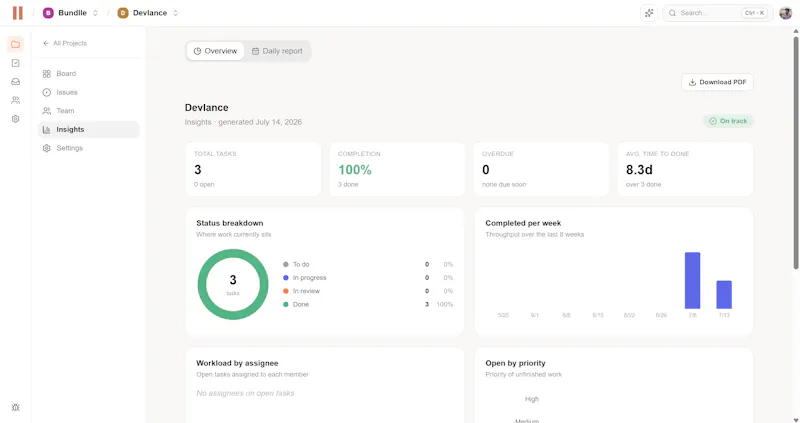The width and height of the screenshot is (800, 423).
Task: Click the Completed per week title
Action: pyautogui.click(x=523, y=223)
